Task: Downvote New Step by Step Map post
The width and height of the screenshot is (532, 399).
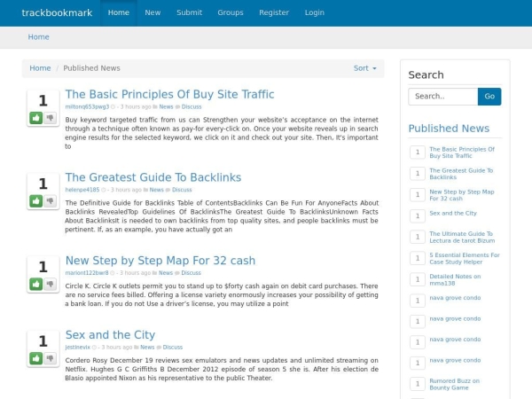Action: coord(51,284)
